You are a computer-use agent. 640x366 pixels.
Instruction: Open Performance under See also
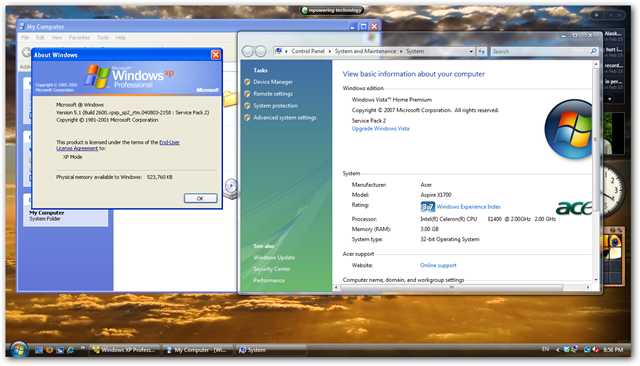coord(269,281)
